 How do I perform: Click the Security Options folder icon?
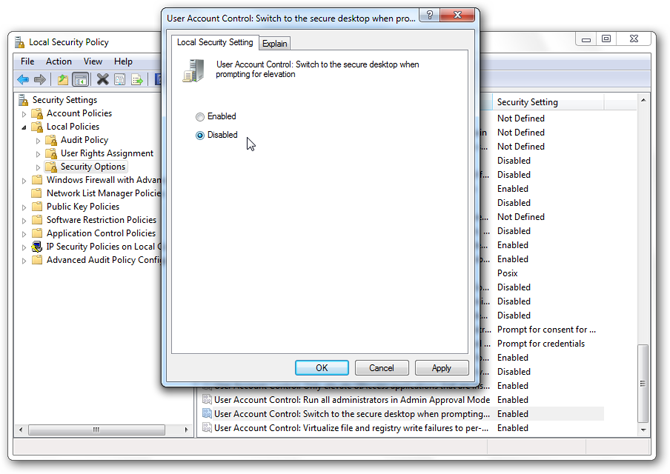pos(51,166)
